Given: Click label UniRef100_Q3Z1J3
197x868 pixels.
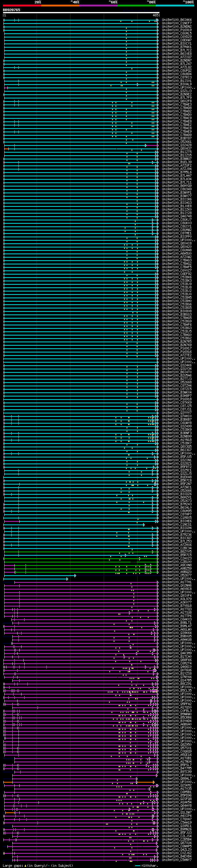Looking at the screenshot, I should pos(177,91).
